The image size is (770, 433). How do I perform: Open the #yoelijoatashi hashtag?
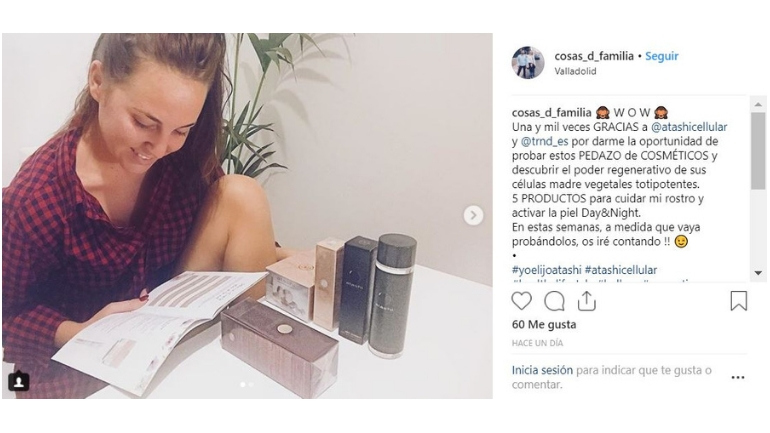(547, 270)
